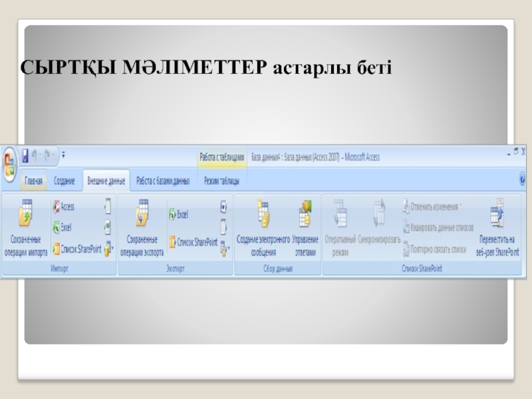Viewport: 532px width, 399px height.
Task: Redo using the quick access arrow
Action: pos(47,156)
